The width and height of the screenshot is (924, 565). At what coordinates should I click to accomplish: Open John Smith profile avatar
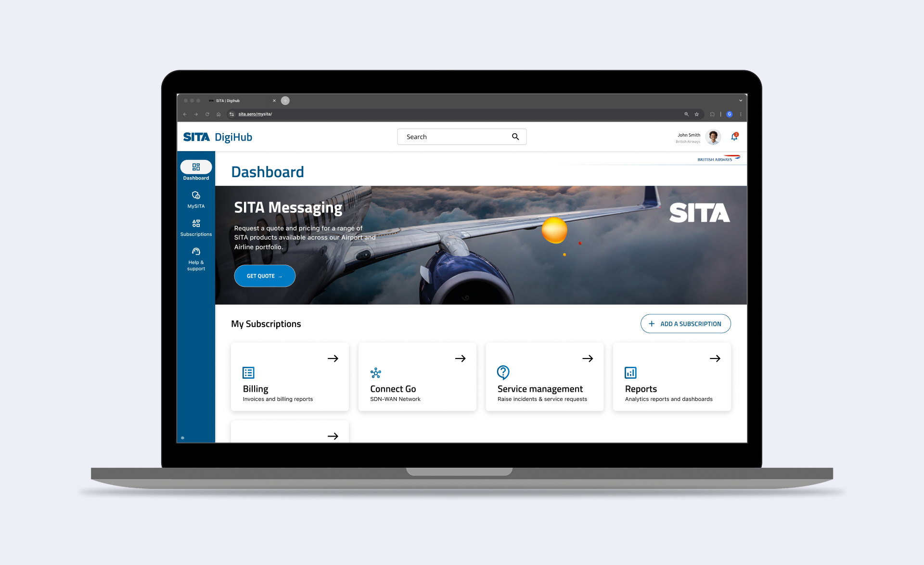713,137
